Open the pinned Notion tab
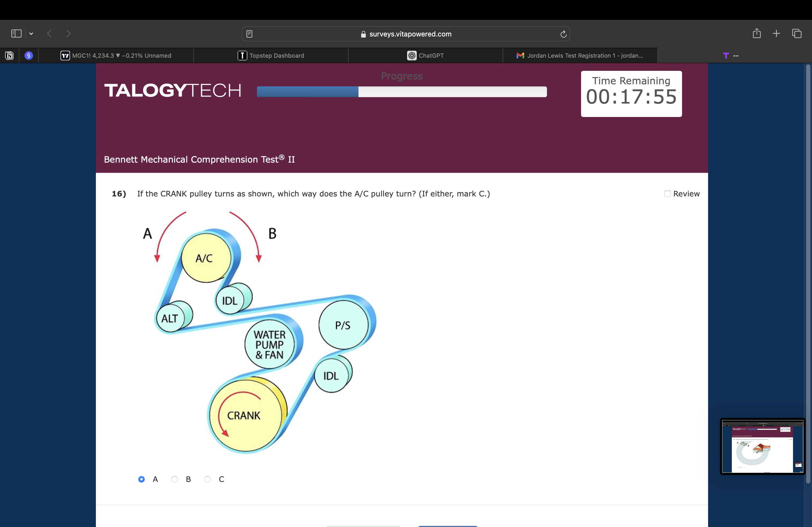The height and width of the screenshot is (527, 812). pyautogui.click(x=9, y=56)
